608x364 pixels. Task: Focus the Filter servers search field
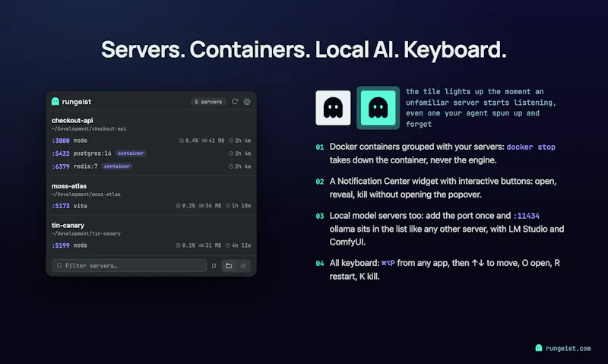[129, 265]
